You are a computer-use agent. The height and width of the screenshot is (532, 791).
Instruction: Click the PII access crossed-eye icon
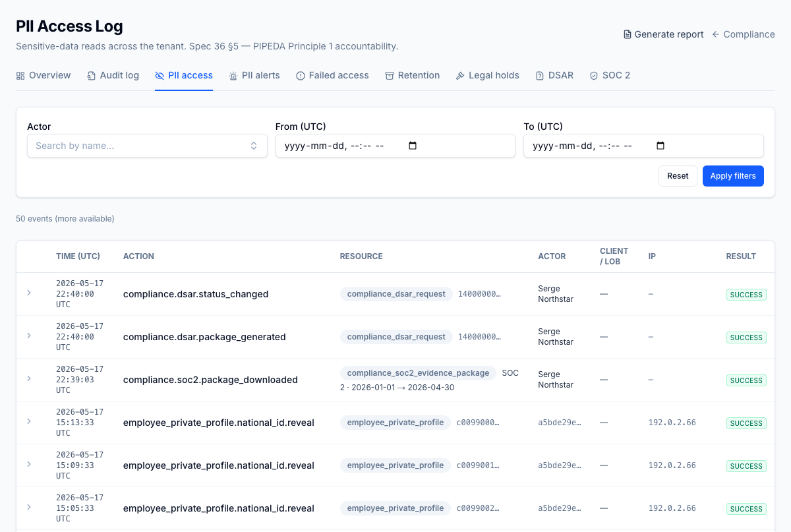pyautogui.click(x=160, y=76)
